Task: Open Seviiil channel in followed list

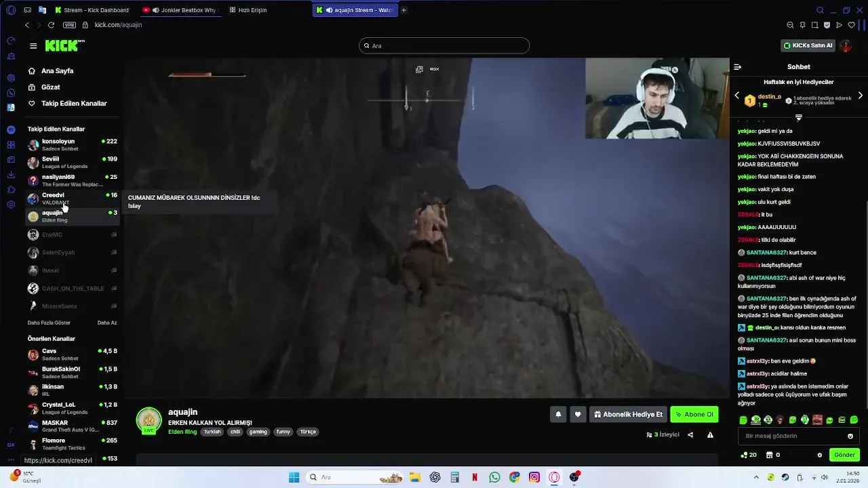Action: tap(73, 162)
